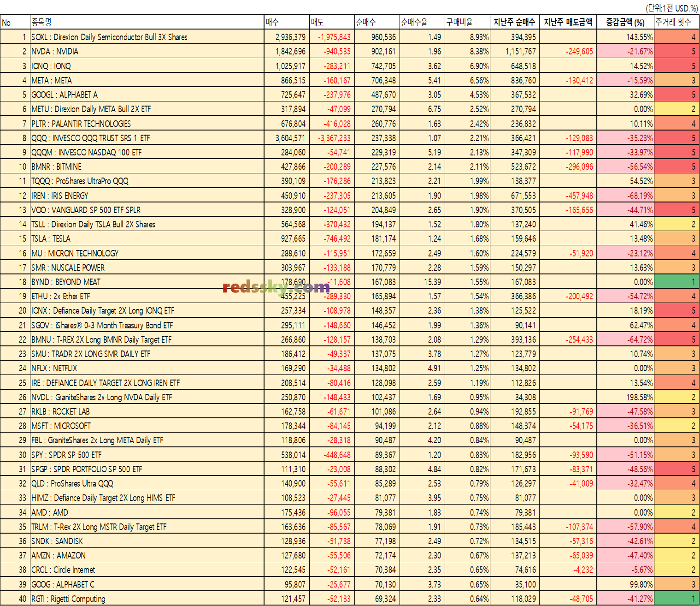Click RGTI : Rigetti Computing cell
This screenshot has height=606, width=700.
click(147, 599)
